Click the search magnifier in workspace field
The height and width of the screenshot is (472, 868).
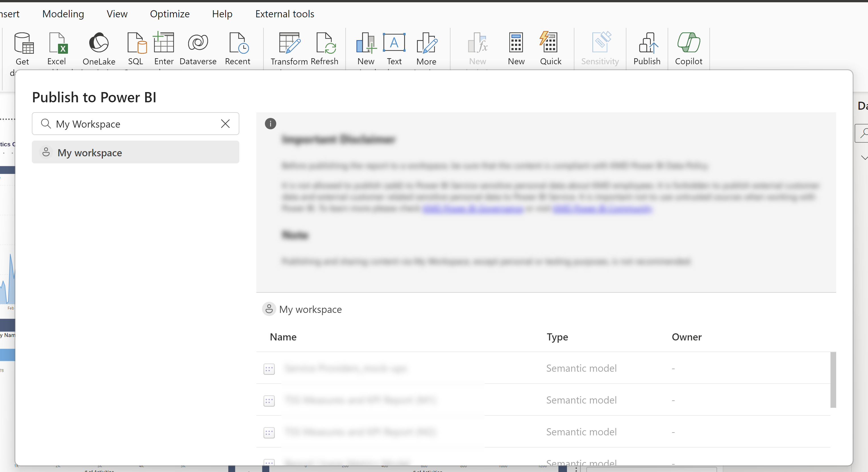(46, 124)
